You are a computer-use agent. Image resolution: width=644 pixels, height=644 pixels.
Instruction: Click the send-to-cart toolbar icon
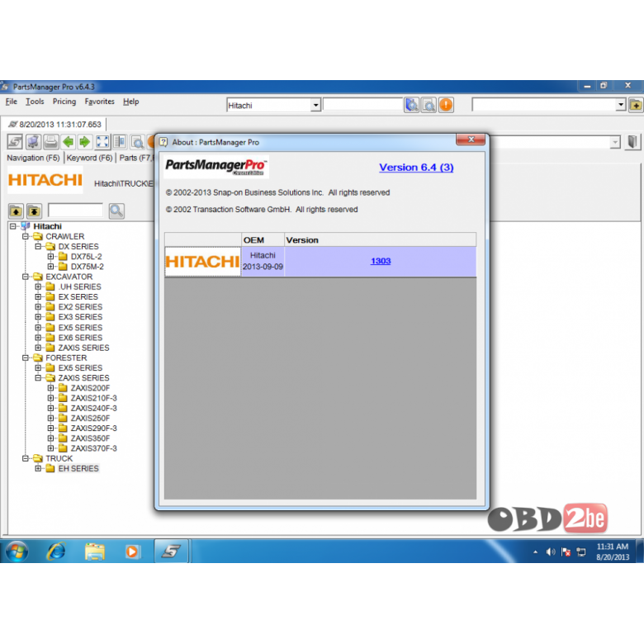coord(33,142)
